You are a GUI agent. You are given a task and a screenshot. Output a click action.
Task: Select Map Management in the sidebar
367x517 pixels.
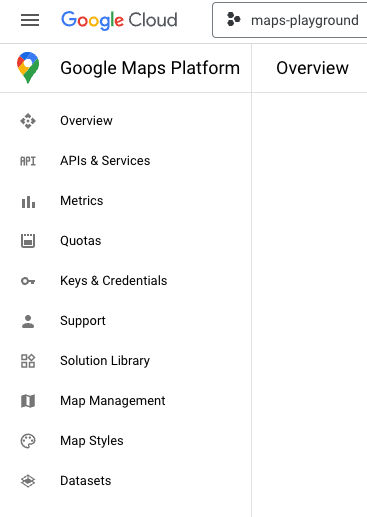pos(113,401)
